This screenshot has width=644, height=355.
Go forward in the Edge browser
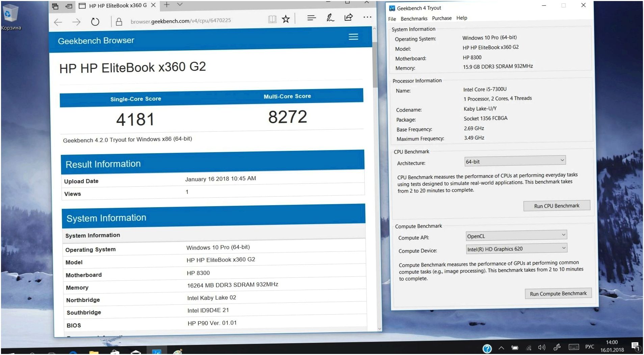point(77,22)
